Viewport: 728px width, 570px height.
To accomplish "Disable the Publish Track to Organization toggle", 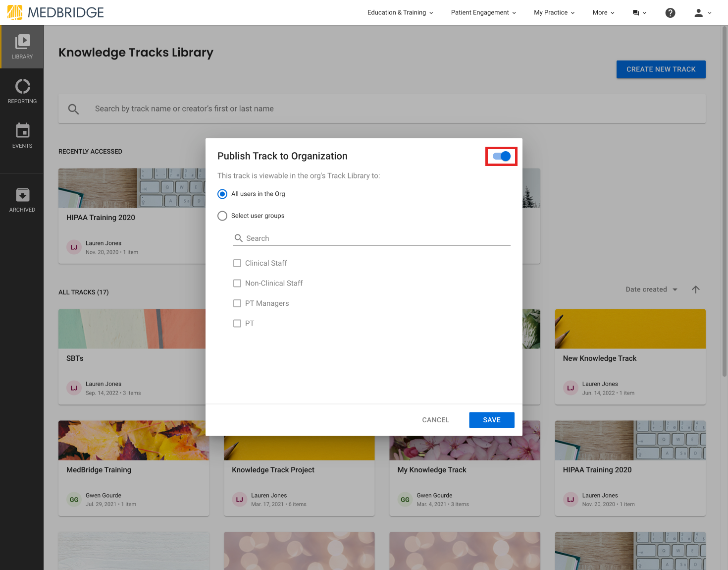I will (x=501, y=156).
